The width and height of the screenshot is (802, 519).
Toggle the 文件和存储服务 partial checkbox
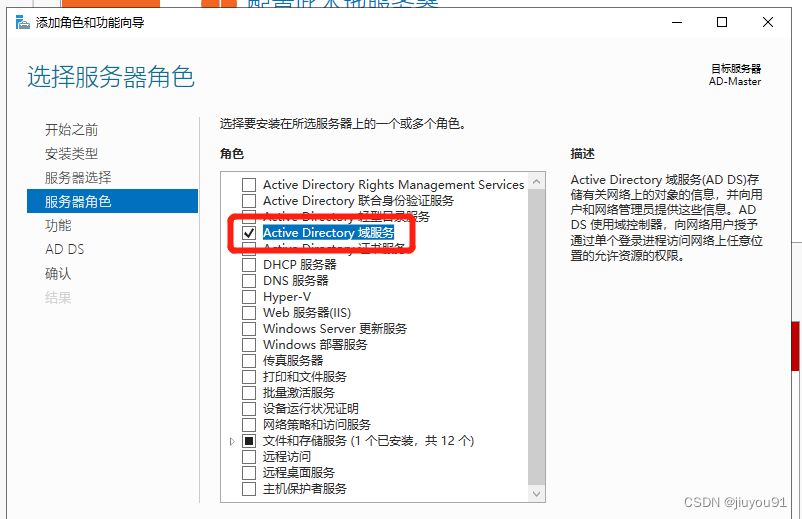point(249,441)
